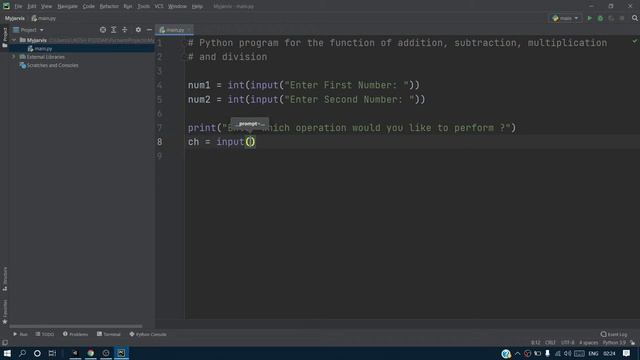This screenshot has height=360, width=640.
Task: Open the Refactor menu
Action: (x=109, y=6)
